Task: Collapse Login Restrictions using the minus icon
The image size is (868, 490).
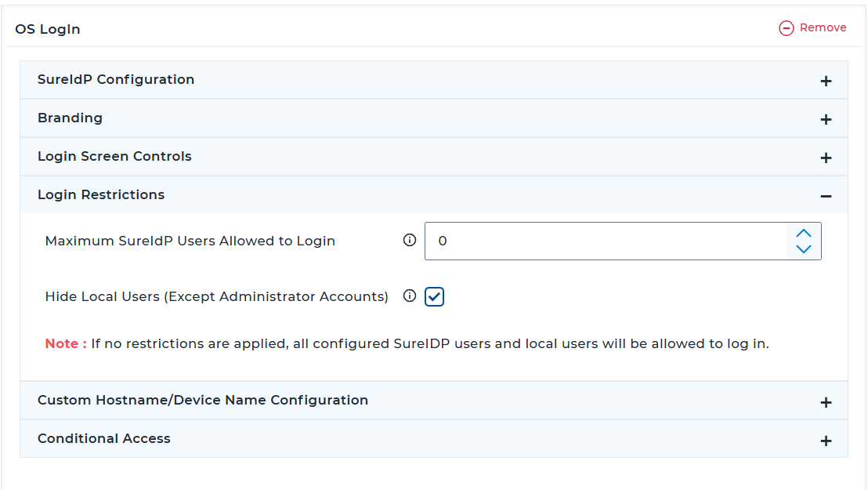Action: pyautogui.click(x=825, y=196)
